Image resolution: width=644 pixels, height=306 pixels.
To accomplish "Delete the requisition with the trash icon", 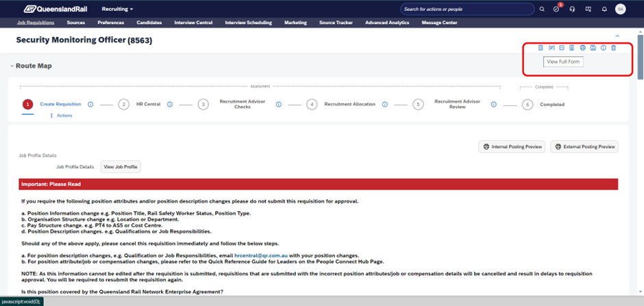I will point(614,48).
